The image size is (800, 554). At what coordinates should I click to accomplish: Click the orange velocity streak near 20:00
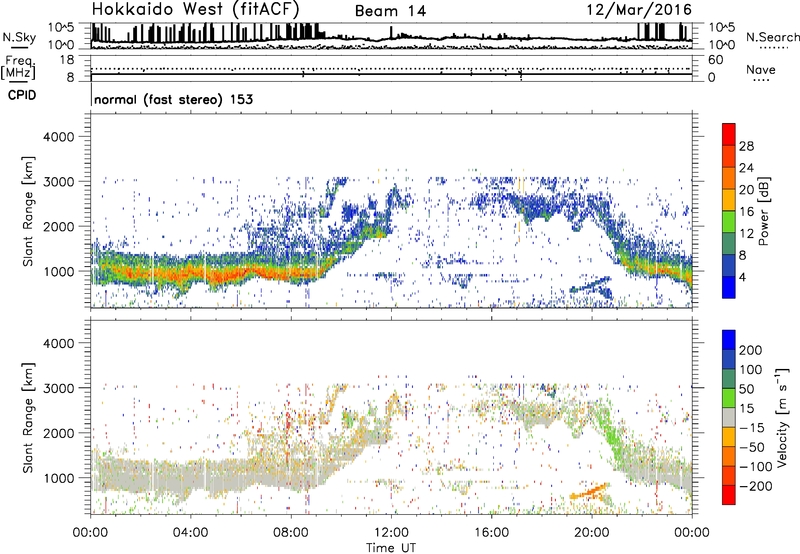[591, 491]
